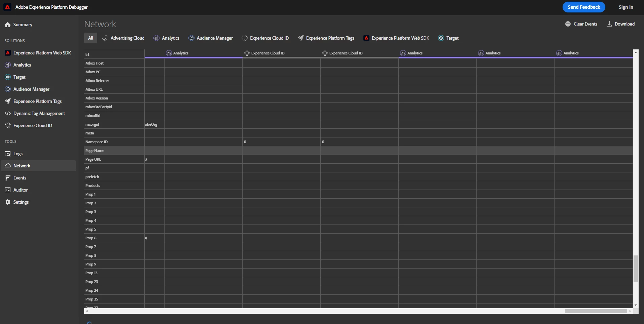Switch to Target filter tab
Screen dimensions: 644x324
(x=449, y=38)
